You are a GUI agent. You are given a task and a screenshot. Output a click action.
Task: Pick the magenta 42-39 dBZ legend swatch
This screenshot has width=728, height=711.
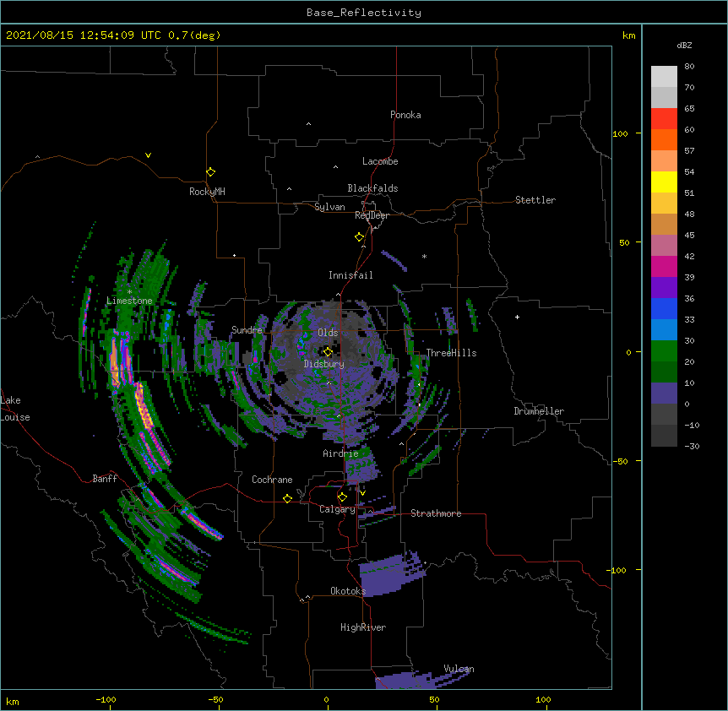coord(664,267)
